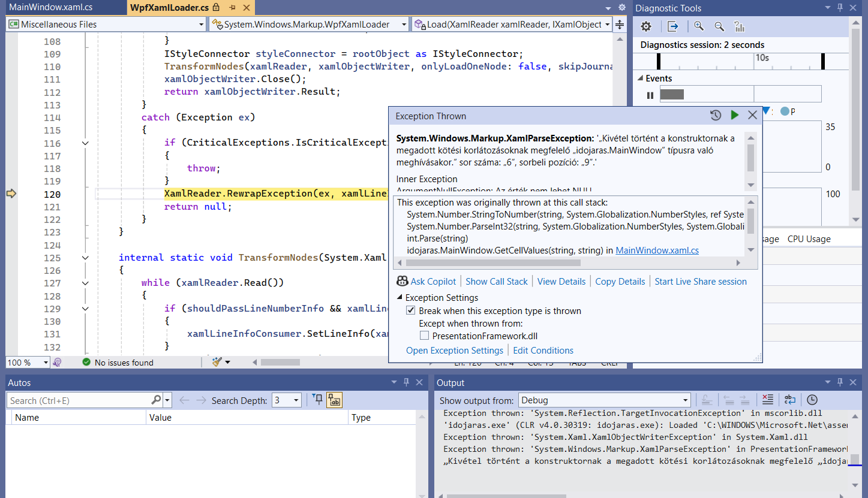This screenshot has width=868, height=498.
Task: Zoom out on the diagnostics timeline
Action: [x=719, y=26]
